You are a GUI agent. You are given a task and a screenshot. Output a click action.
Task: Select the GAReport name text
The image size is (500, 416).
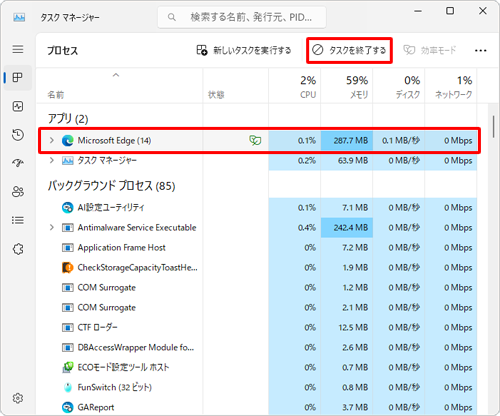(96, 407)
